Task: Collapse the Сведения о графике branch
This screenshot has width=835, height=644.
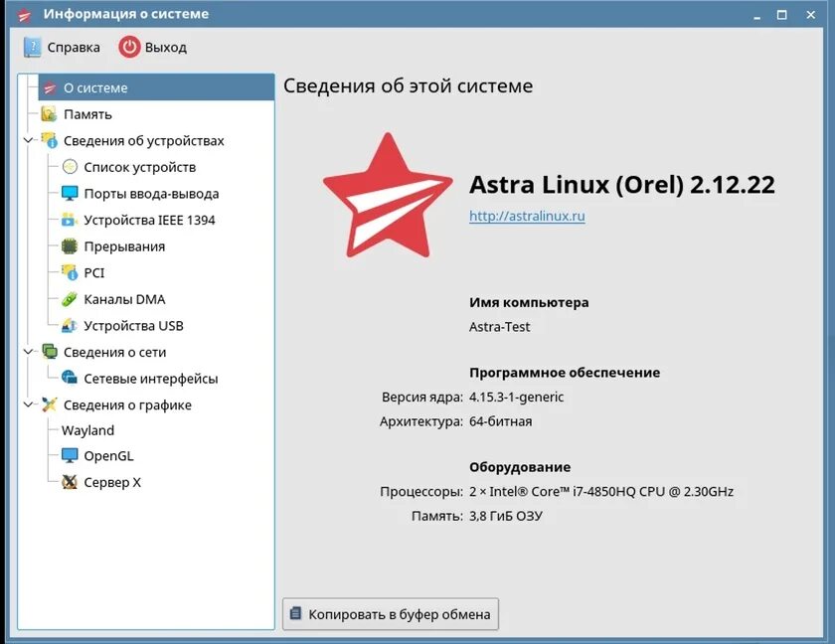Action: point(28,404)
